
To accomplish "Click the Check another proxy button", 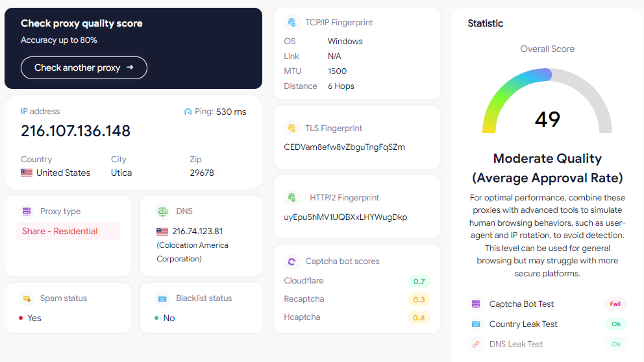I will click(x=84, y=67).
